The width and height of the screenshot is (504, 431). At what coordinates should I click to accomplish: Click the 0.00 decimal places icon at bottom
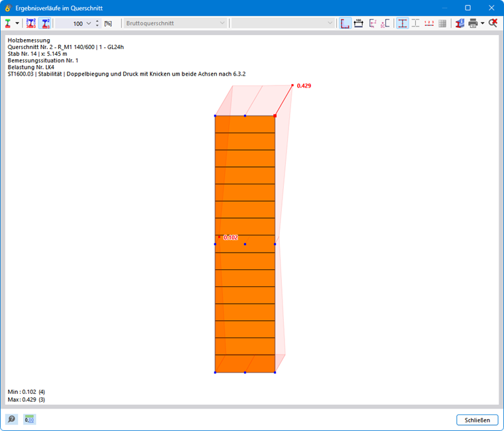pyautogui.click(x=30, y=419)
